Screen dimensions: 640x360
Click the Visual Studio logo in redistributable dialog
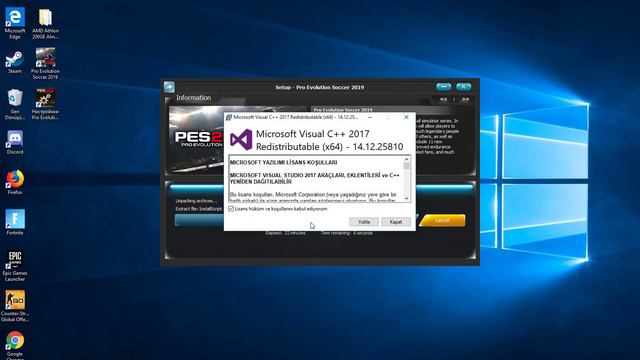coord(241,140)
